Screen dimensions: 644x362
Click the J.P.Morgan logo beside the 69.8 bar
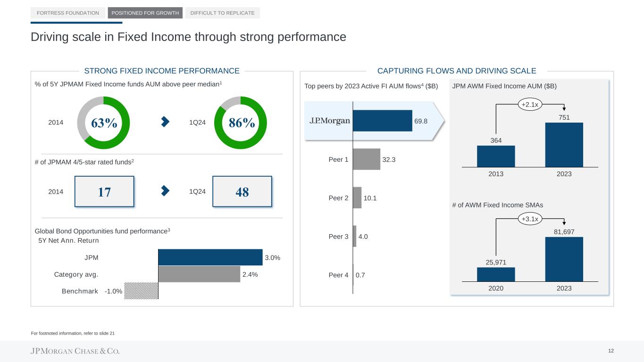tap(330, 121)
